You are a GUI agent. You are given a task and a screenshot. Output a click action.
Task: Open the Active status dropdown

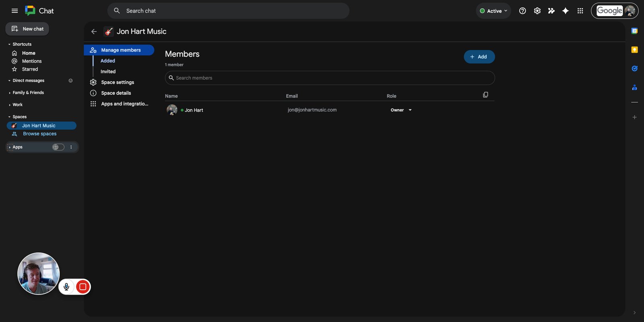tap(493, 11)
